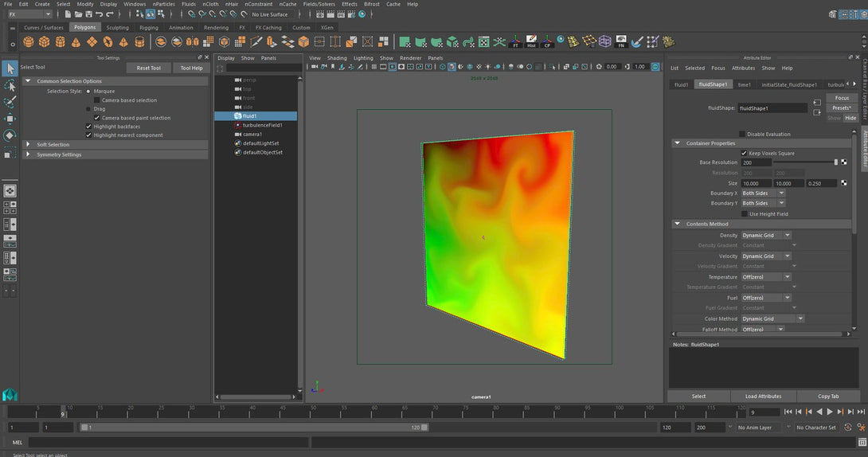This screenshot has height=457, width=868.
Task: Open the Density dropdown
Action: coord(766,235)
